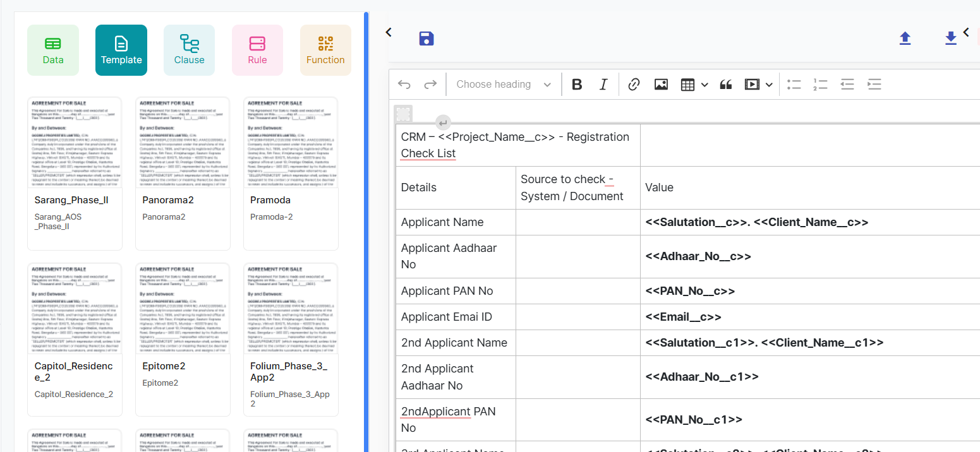The width and height of the screenshot is (980, 452).
Task: Insert a table
Action: [x=687, y=85]
